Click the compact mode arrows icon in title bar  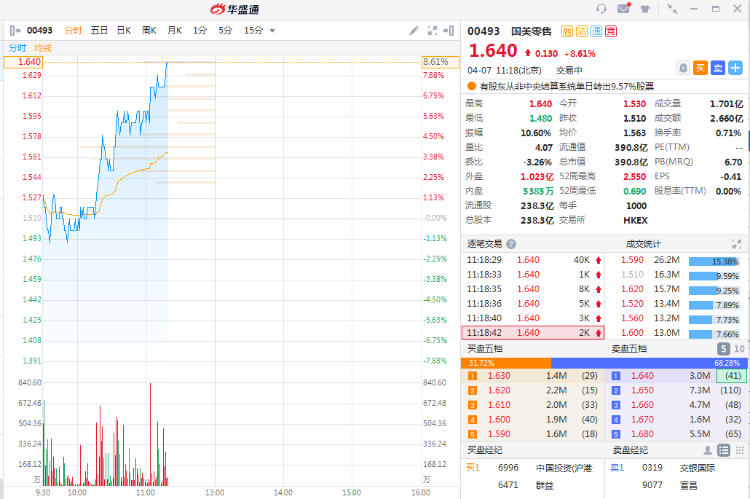672,9
